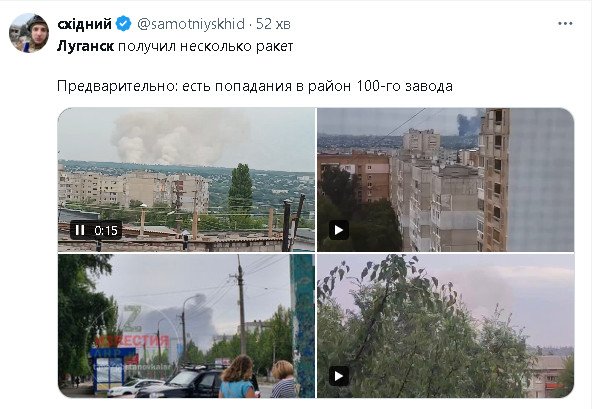
Task: Play the top-right apartment buildings video
Action: (339, 230)
